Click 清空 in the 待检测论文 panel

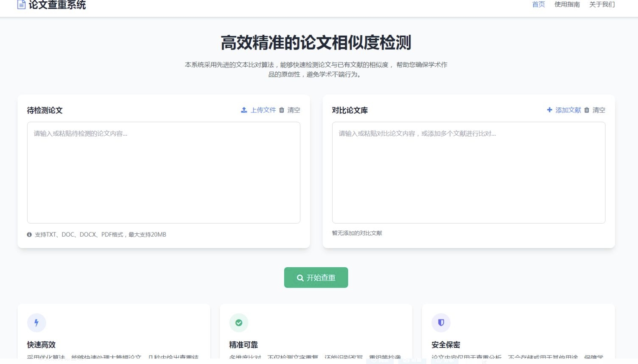[294, 110]
